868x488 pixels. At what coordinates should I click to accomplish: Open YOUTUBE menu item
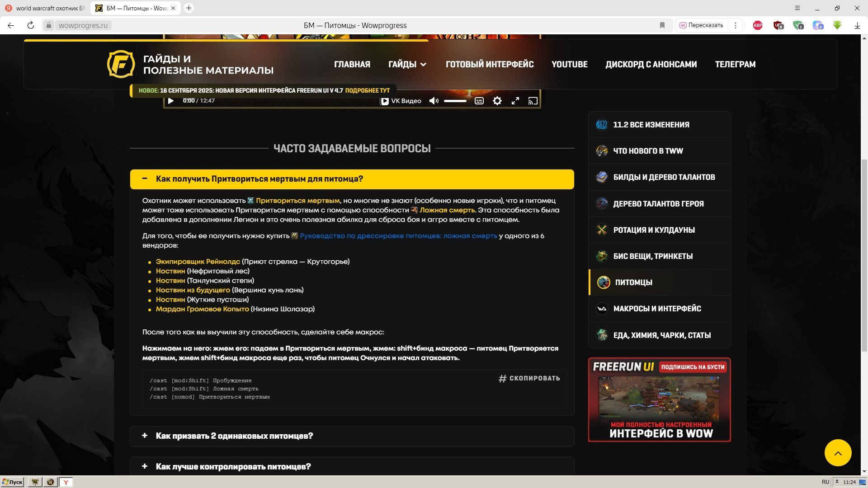click(570, 64)
